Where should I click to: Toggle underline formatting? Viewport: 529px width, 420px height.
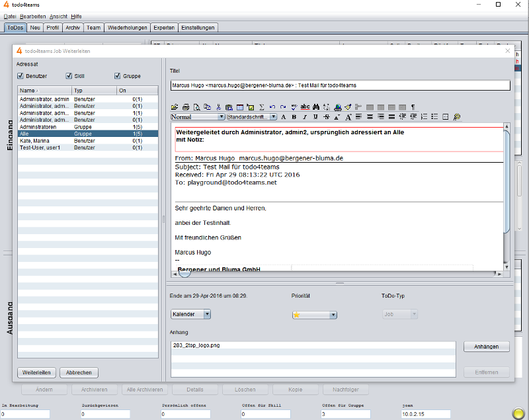pyautogui.click(x=315, y=116)
